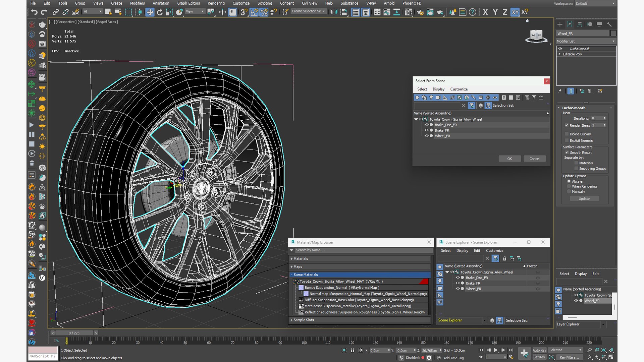Image resolution: width=644 pixels, height=362 pixels.
Task: Open the Create command panel plus tab
Action: pos(560,24)
